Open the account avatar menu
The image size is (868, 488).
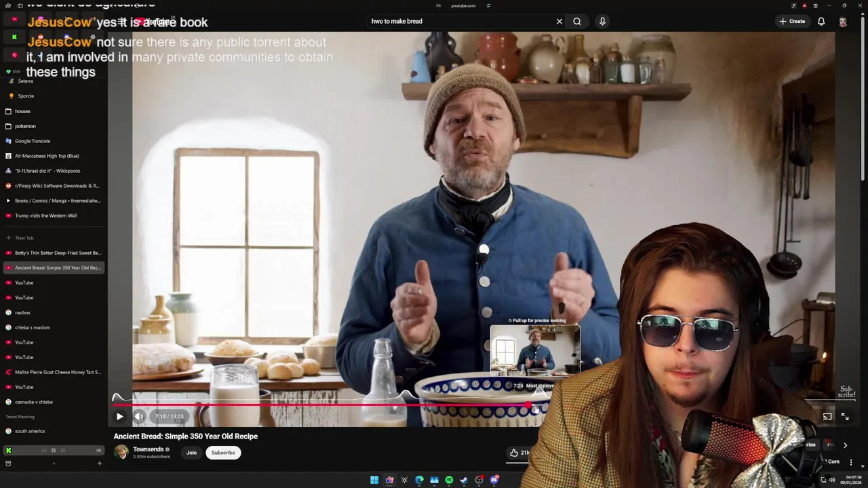[x=843, y=21]
